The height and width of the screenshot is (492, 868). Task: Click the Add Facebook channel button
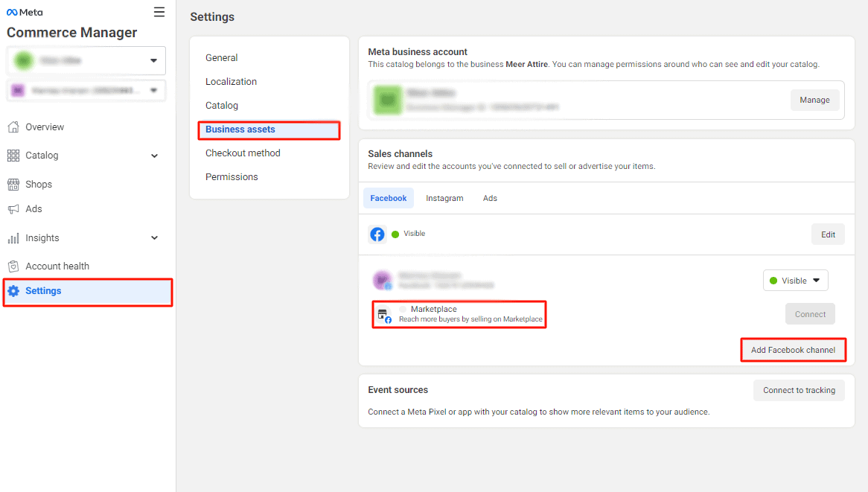pos(793,349)
